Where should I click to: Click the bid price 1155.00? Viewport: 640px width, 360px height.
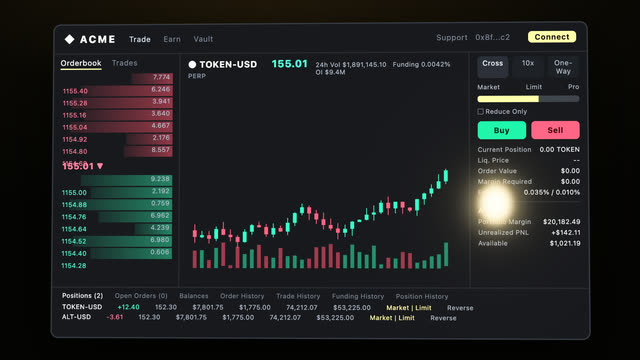tap(74, 193)
